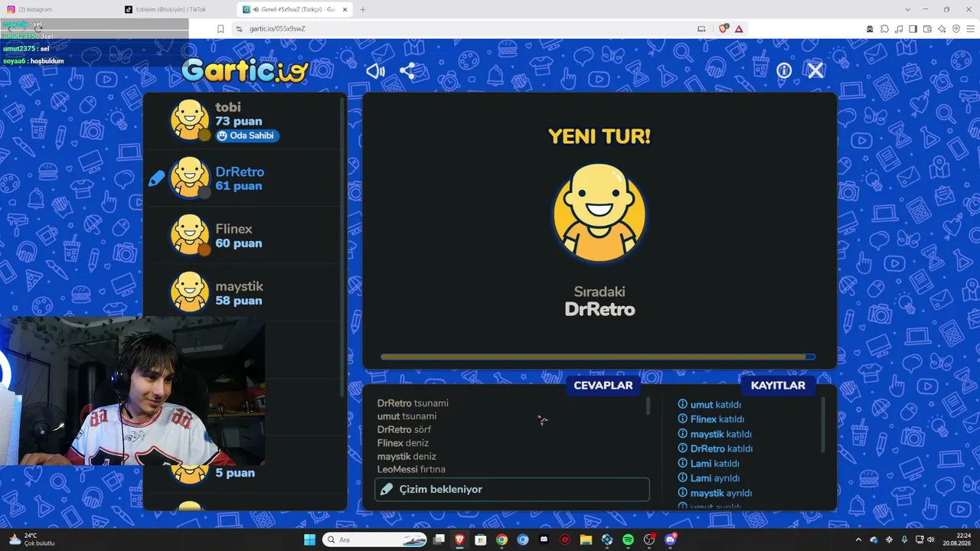Click the round timer progress bar
This screenshot has height=551, width=980.
[x=598, y=357]
